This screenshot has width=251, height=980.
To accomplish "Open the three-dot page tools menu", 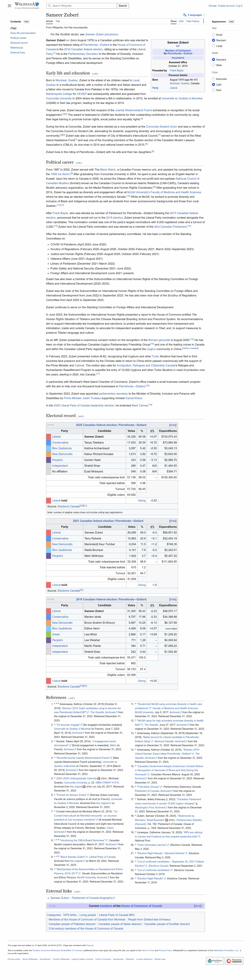I will coord(203,21).
